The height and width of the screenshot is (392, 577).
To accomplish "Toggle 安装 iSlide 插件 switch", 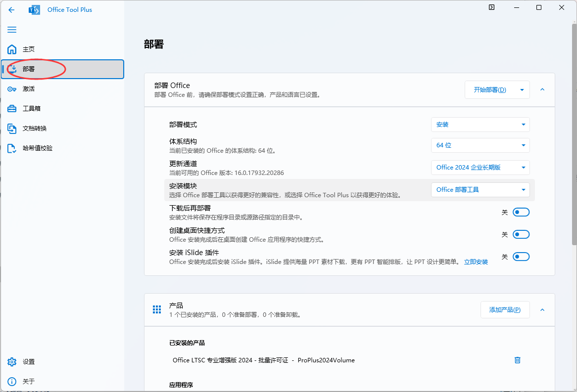I will pos(521,257).
